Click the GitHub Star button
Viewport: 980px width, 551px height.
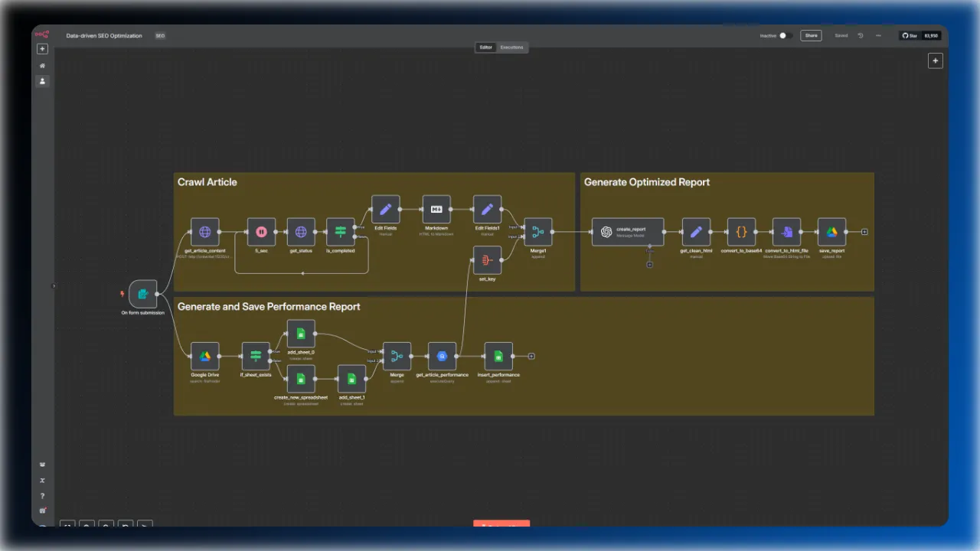(910, 35)
